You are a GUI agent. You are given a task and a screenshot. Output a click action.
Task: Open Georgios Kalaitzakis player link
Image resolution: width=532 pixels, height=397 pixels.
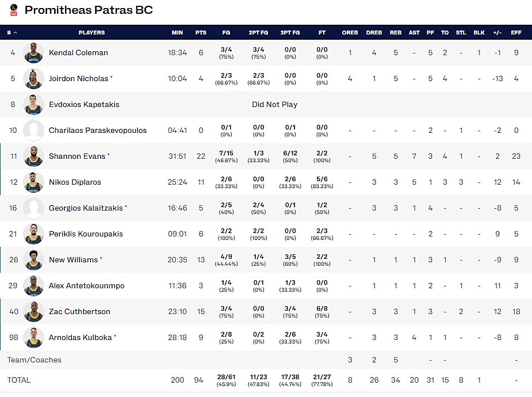[x=86, y=208]
